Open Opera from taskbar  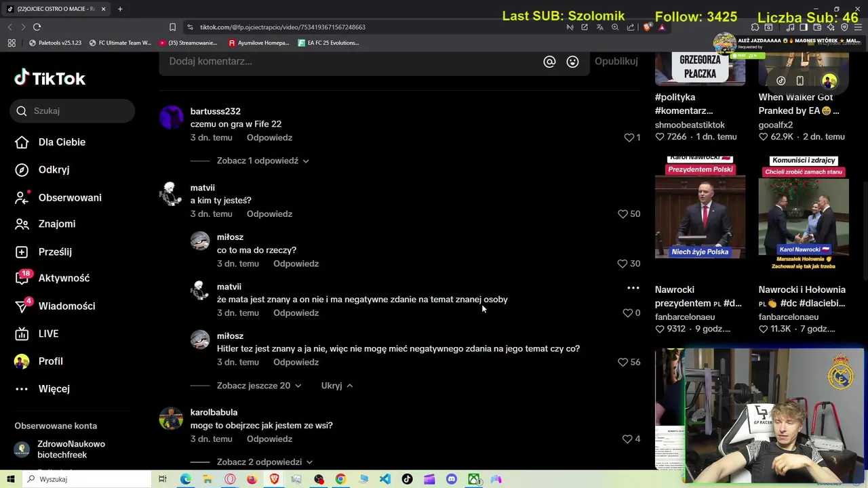(x=230, y=479)
